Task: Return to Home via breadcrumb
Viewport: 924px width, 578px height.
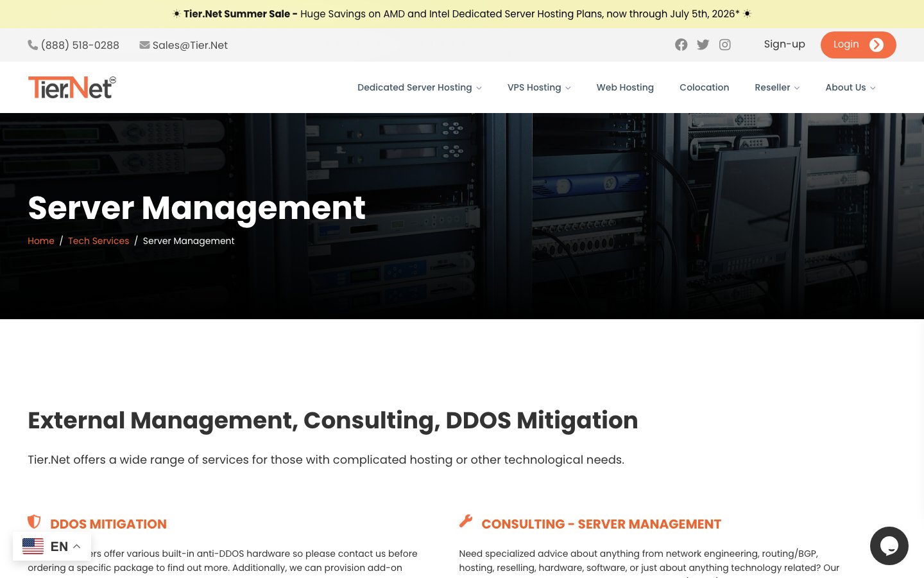Action: [x=41, y=241]
